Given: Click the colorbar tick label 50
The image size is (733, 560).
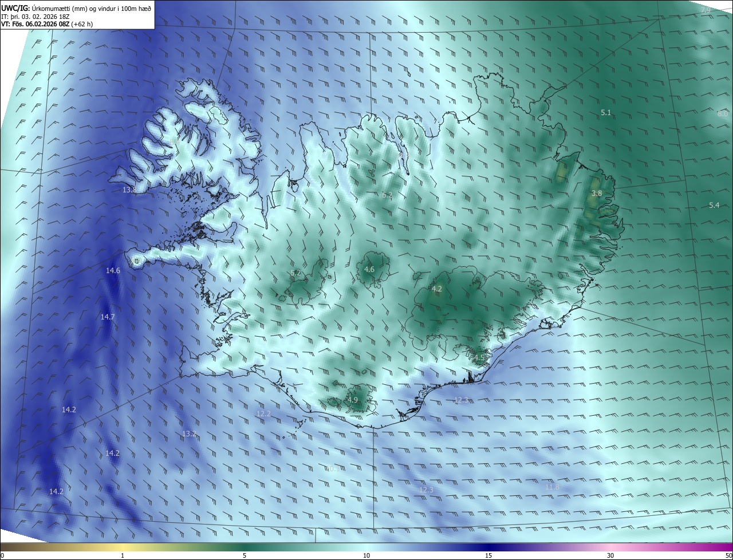Looking at the screenshot, I should [x=728, y=556].
